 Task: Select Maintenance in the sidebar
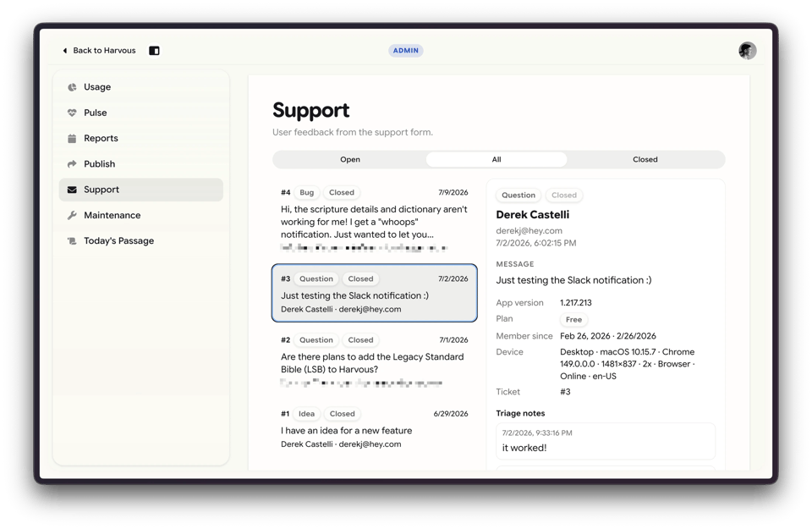[x=141, y=215]
